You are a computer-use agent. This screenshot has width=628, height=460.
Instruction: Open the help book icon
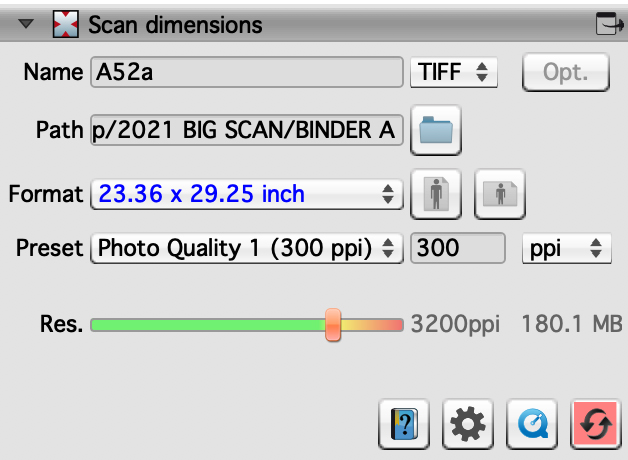405,426
